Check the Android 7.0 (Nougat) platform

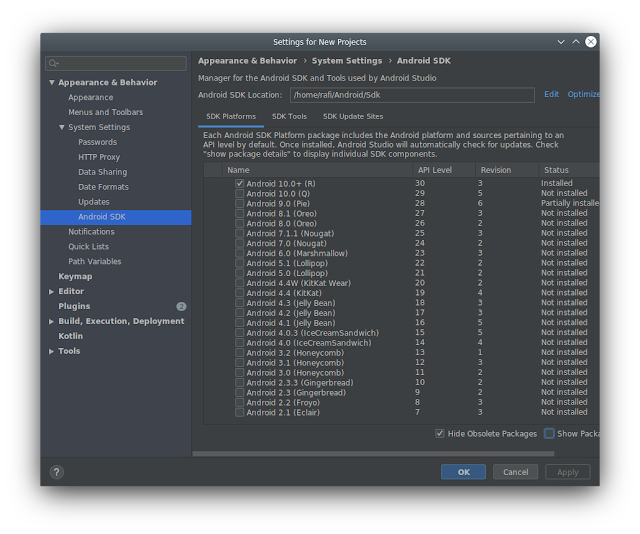coord(240,243)
